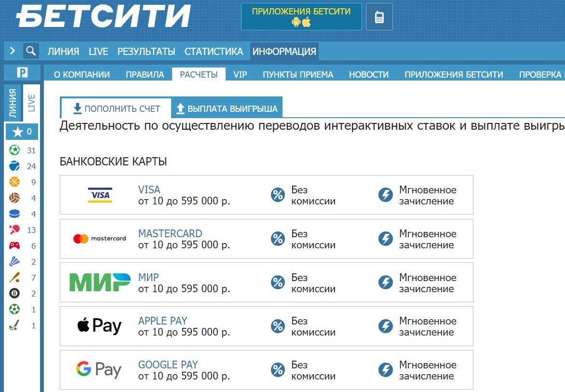The image size is (565, 392).
Task: Select table tennis icon with 13 events
Action: [x=14, y=230]
